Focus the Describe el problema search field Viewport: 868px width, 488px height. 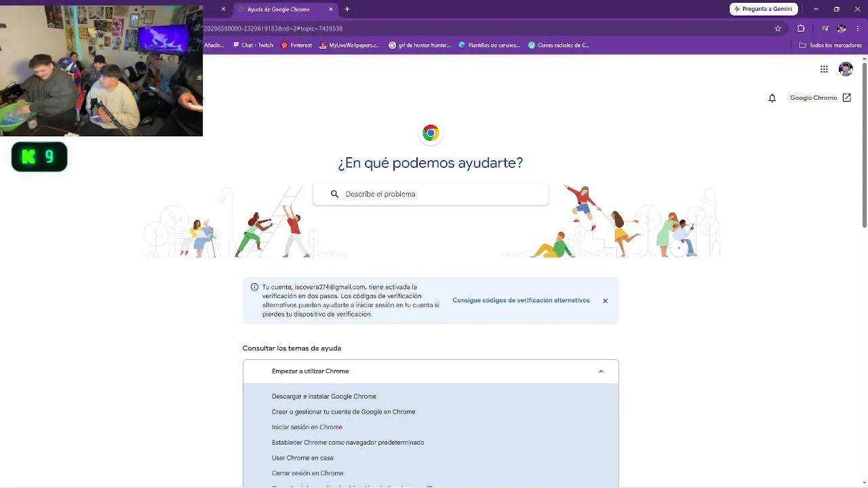click(431, 194)
